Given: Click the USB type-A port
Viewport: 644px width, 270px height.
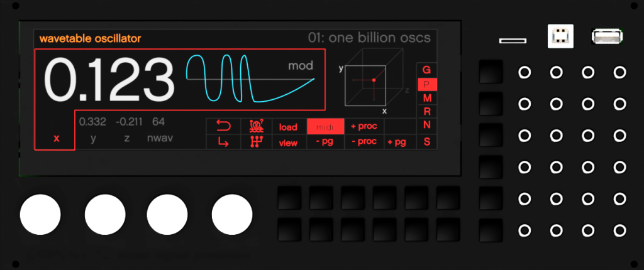Looking at the screenshot, I should [x=607, y=37].
